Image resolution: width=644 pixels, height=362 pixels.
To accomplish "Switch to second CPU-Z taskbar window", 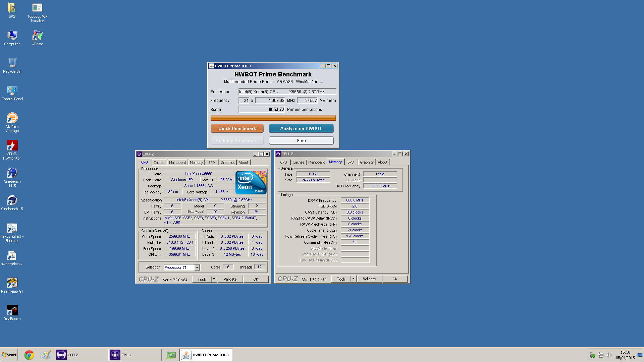I will 135,355.
